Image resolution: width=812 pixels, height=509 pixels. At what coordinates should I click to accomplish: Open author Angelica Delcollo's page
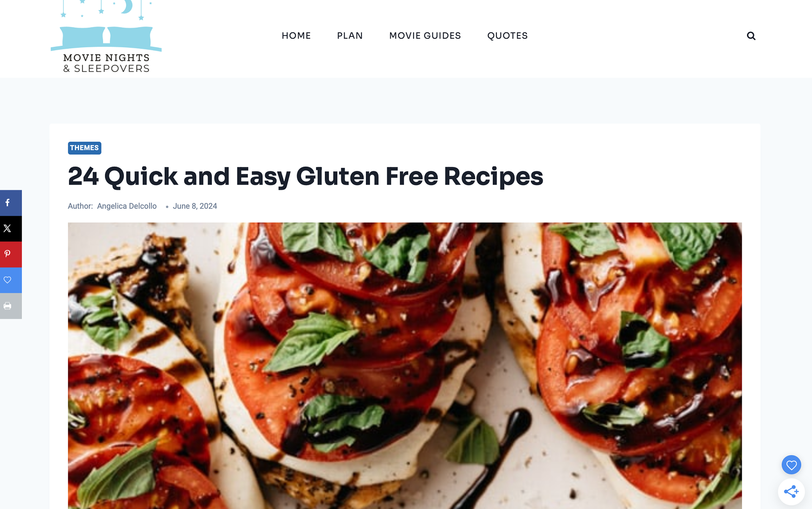point(127,206)
